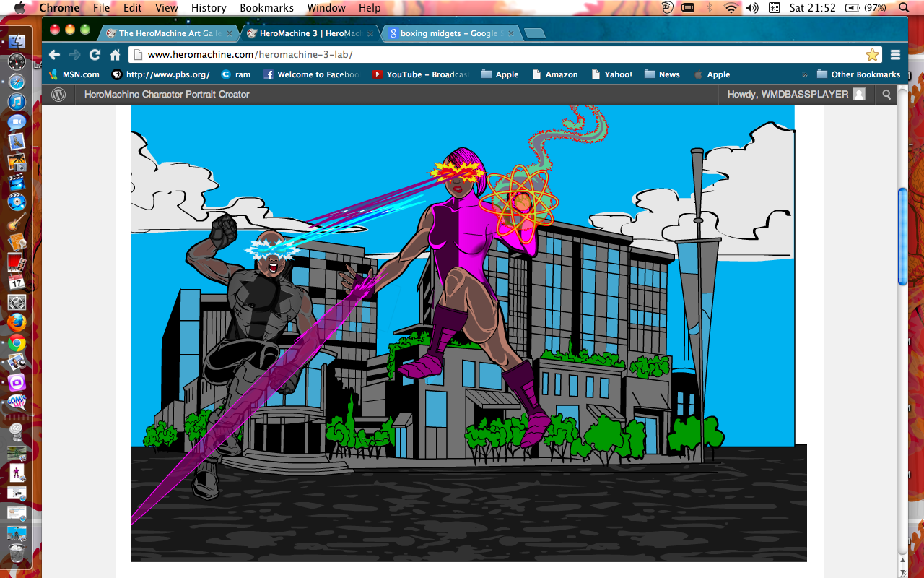
Task: Go back using the back arrow
Action: (55, 55)
